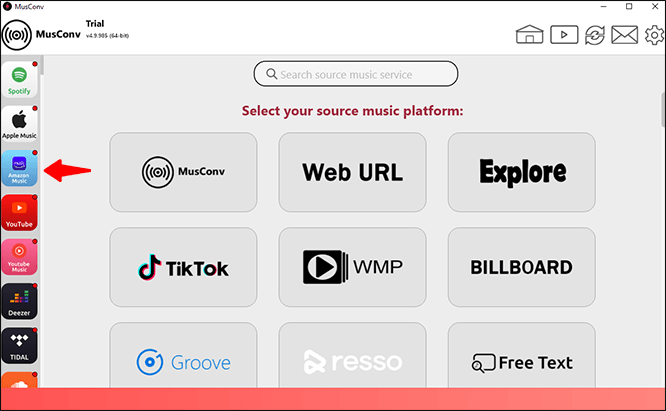Select the BILLBOARD tile
Image resolution: width=666 pixels, height=411 pixels.
click(522, 267)
